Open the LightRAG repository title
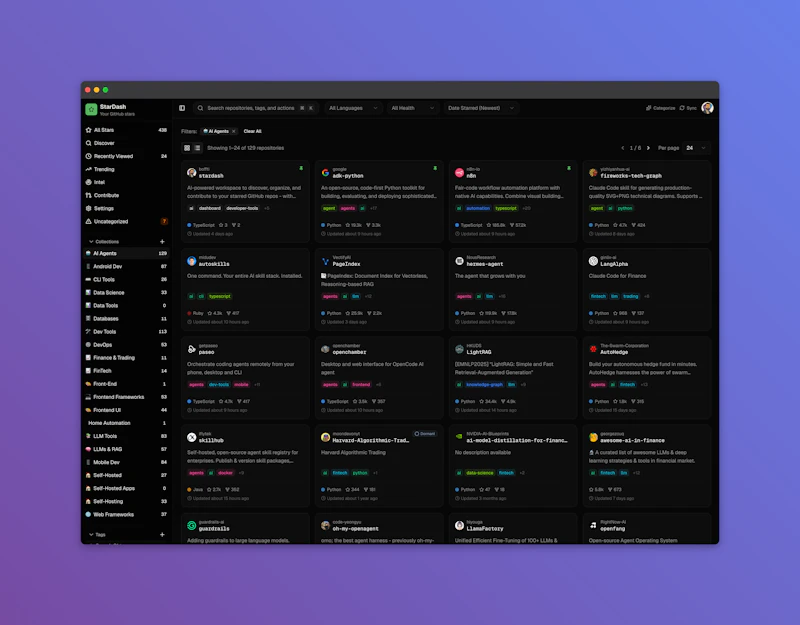The image size is (800, 625). coord(479,353)
